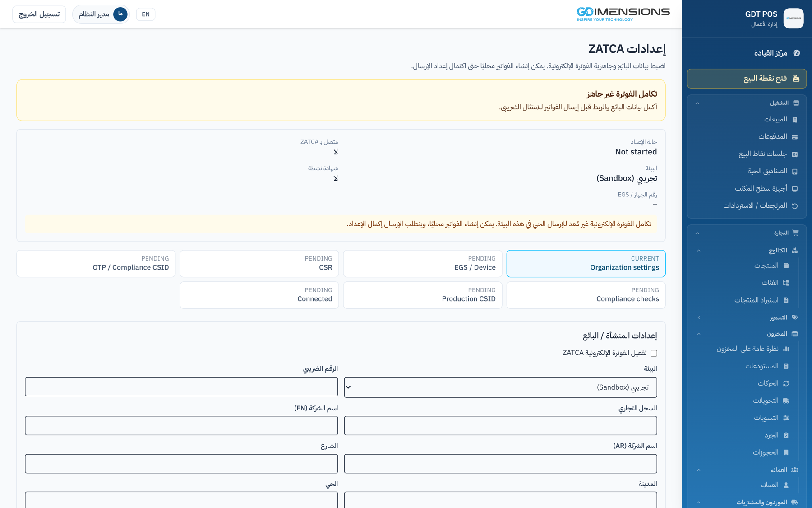The height and width of the screenshot is (508, 812).
Task: Click the single customer person icon
Action: click(786, 485)
